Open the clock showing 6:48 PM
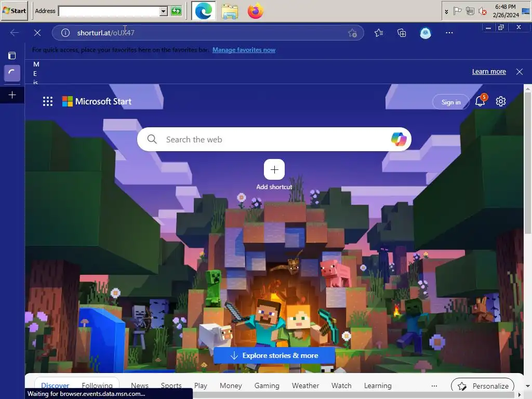Viewport: 532px width, 399px height. (x=506, y=11)
